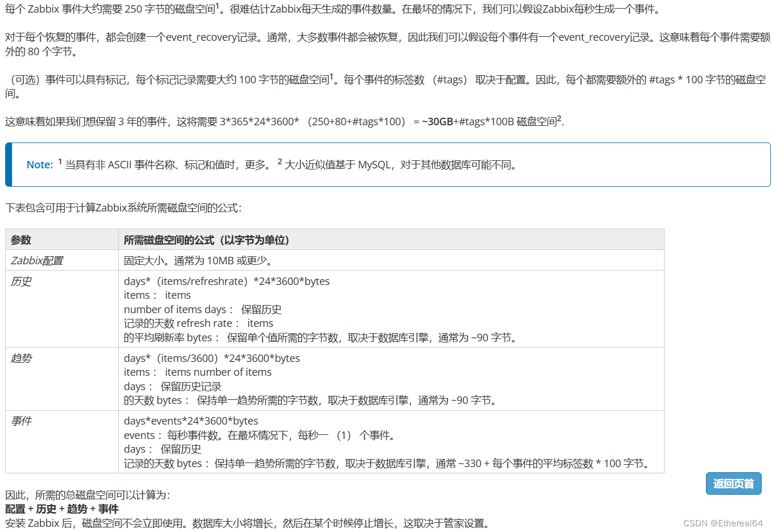Click 大小近似值基于 MySQL note text
The image size is (772, 532).
coord(402,165)
